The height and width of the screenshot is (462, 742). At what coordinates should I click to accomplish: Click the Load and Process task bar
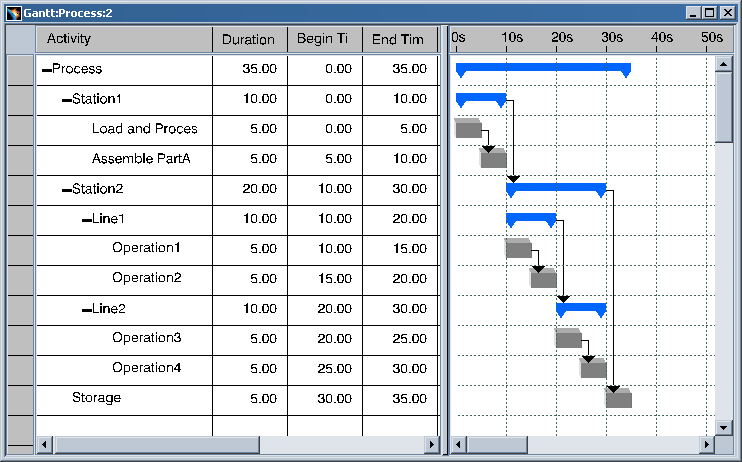tap(468, 129)
